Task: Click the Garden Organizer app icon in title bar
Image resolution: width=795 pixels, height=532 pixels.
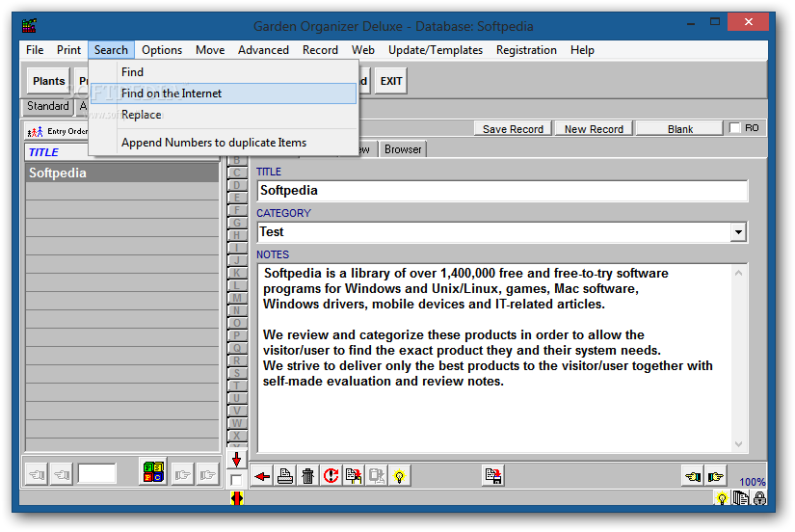Action: [x=30, y=25]
